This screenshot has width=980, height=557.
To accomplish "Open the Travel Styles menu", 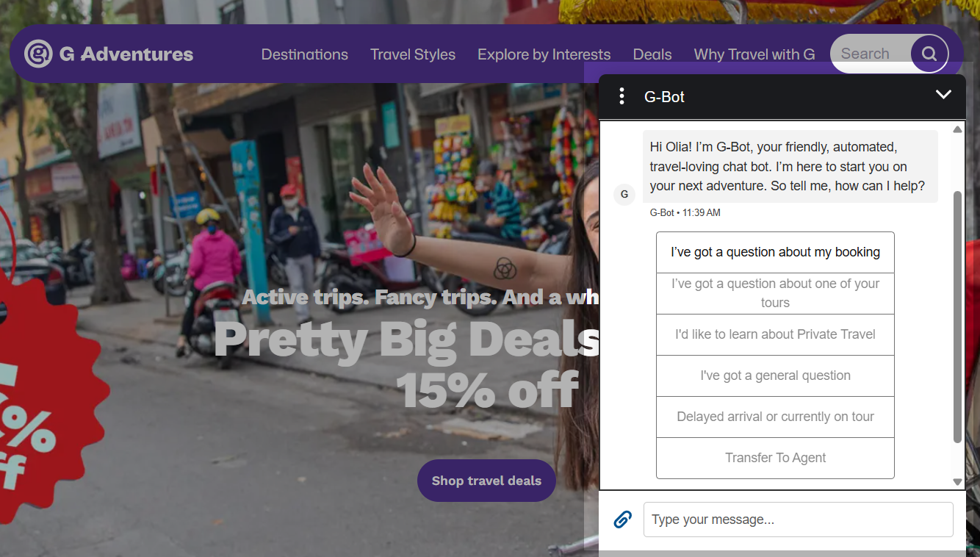I will click(x=412, y=54).
